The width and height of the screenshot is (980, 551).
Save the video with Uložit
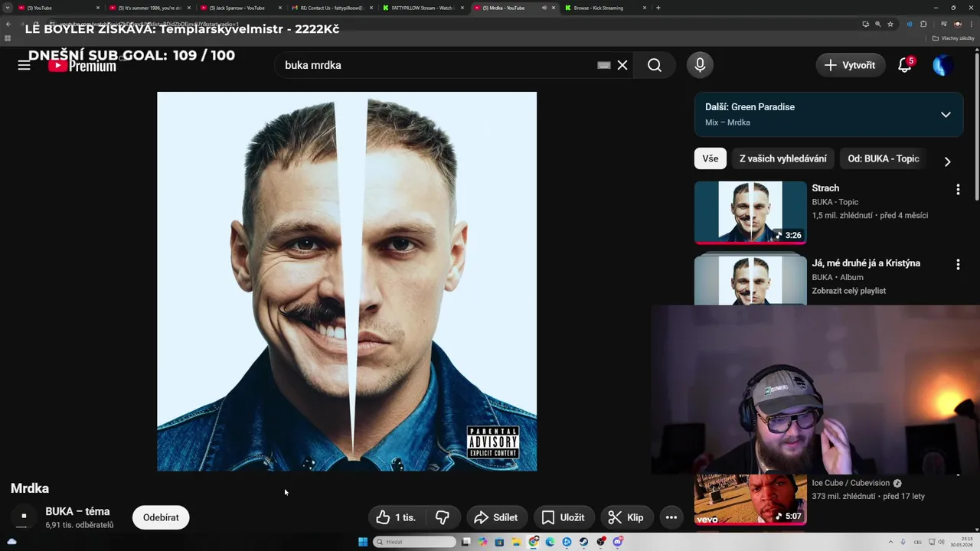[563, 517]
